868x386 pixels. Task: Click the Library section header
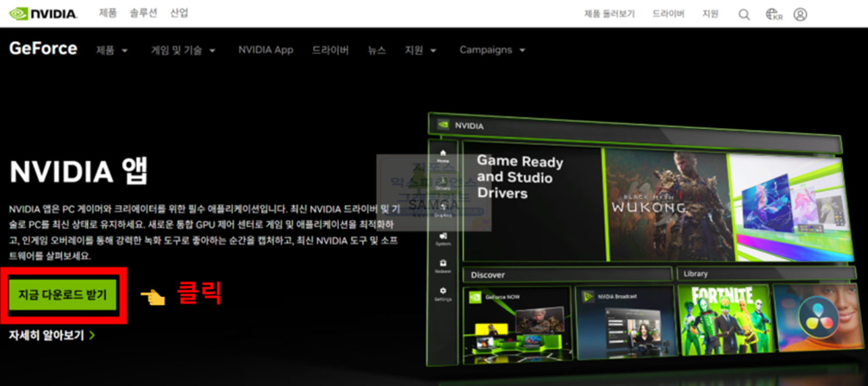point(767,274)
